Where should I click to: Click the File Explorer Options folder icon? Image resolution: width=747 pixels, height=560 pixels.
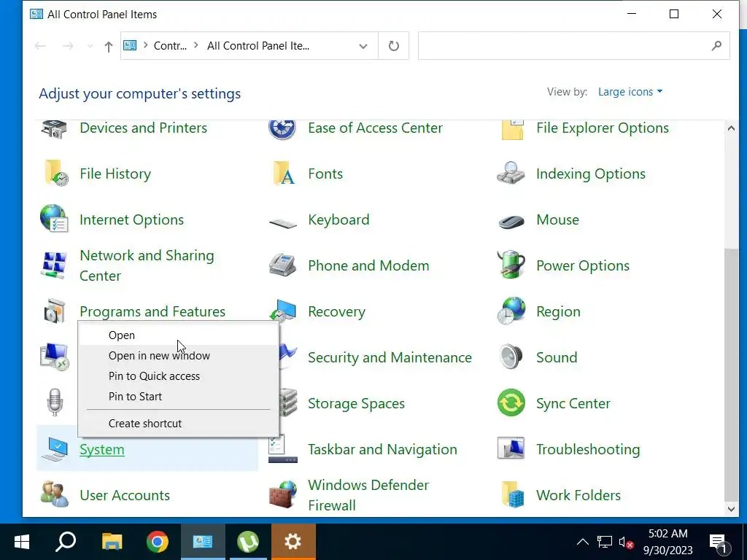[x=511, y=129]
